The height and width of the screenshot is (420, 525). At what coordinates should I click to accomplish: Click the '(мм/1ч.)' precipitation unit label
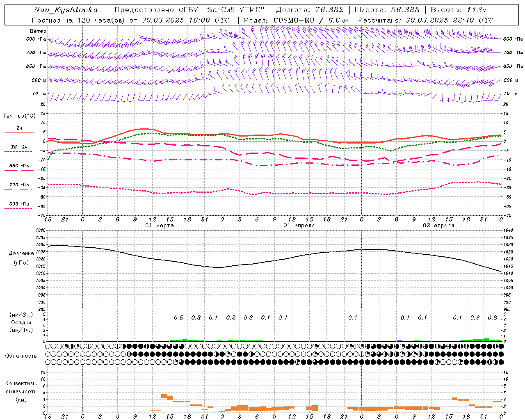[x=21, y=330]
